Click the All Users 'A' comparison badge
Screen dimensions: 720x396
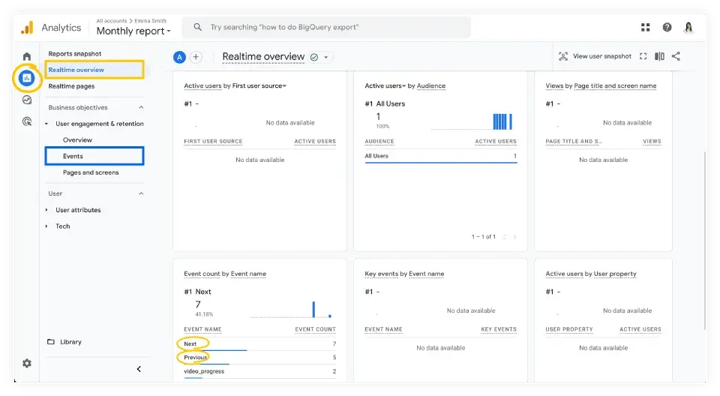click(x=179, y=57)
